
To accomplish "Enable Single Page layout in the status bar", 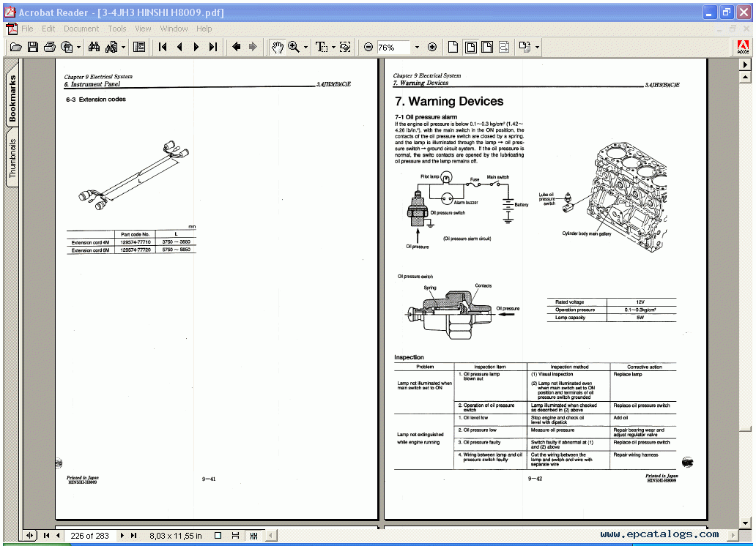I will click(x=218, y=535).
